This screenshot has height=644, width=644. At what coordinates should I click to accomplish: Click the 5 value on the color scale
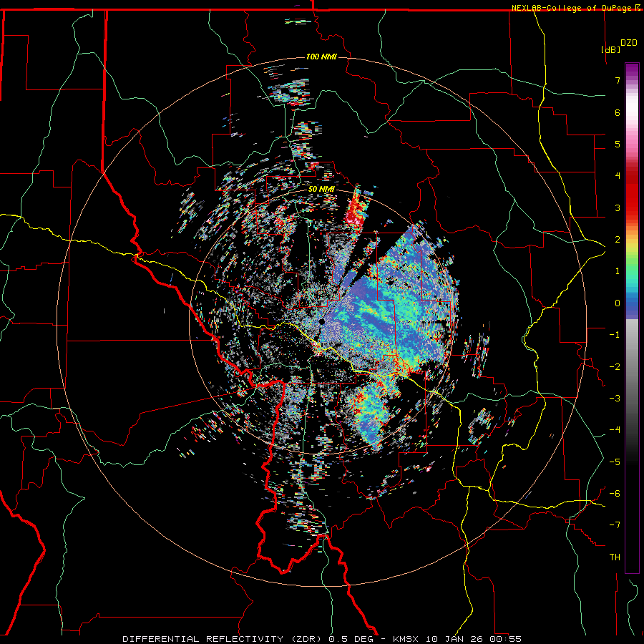tap(618, 144)
